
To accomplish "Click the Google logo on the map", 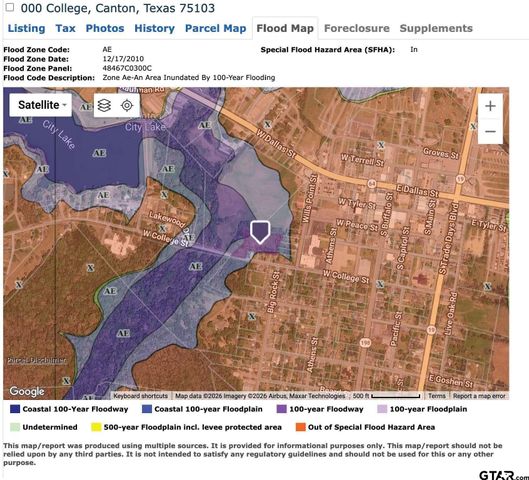I will coord(27,391).
